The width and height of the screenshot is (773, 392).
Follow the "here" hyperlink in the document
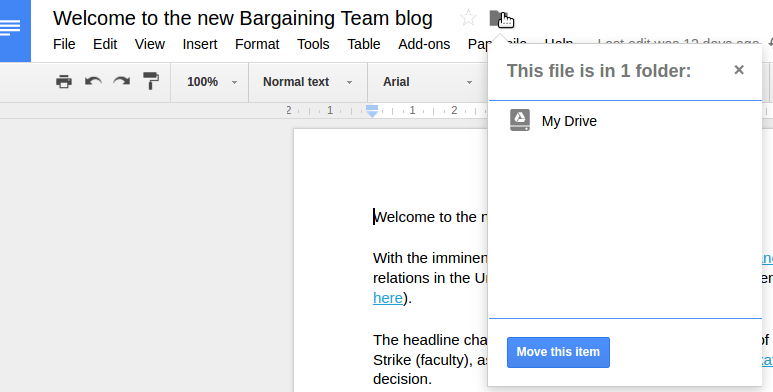click(387, 298)
